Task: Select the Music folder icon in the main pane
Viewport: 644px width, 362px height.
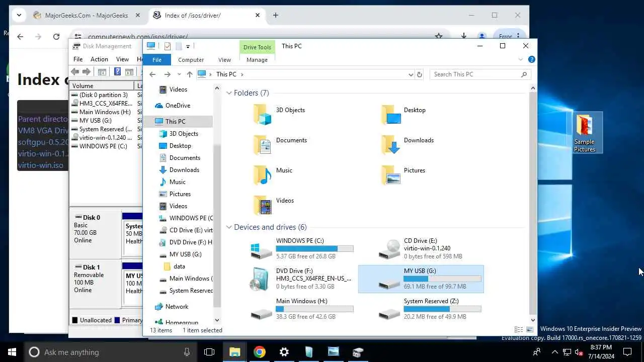Action: tap(262, 175)
